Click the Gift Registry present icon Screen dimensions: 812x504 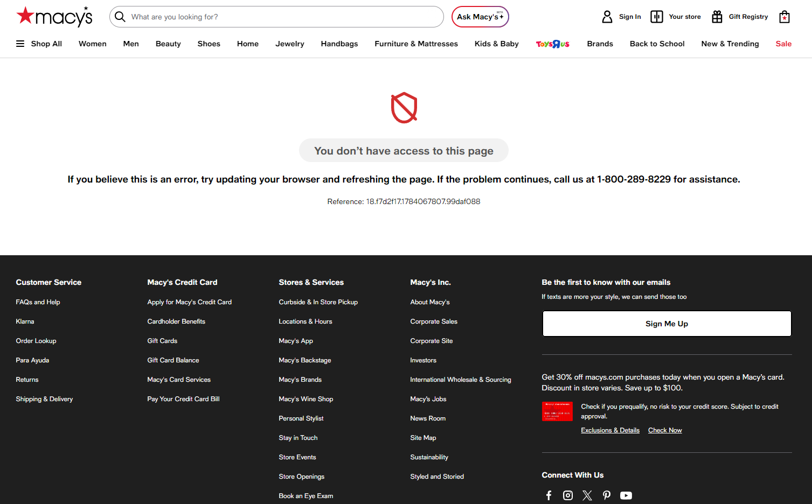pos(717,17)
